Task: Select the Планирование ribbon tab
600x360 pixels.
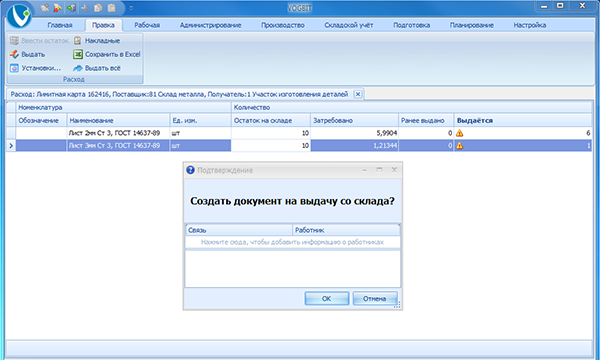Action: pos(471,25)
